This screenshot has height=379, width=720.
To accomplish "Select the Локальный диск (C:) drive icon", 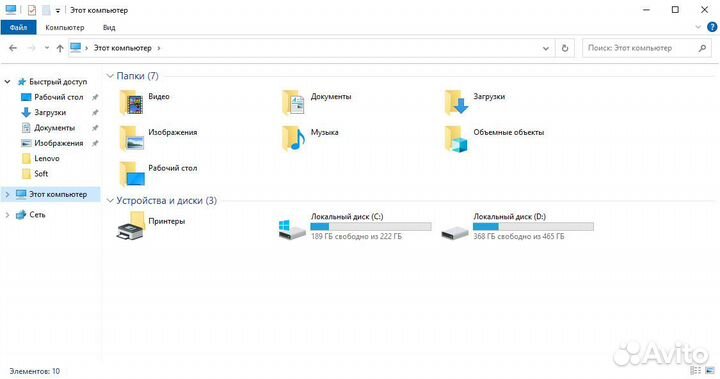I will [292, 229].
